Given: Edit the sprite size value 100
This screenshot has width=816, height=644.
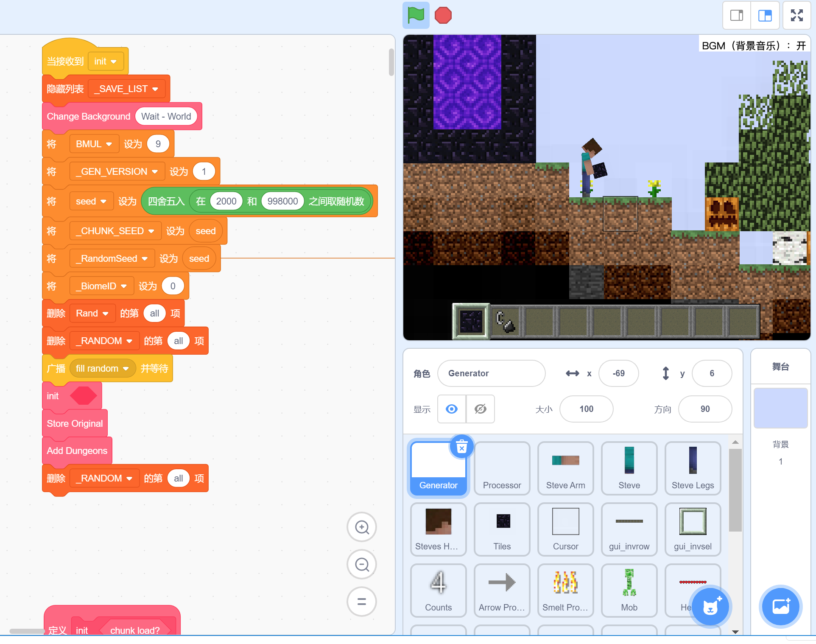Looking at the screenshot, I should [x=586, y=409].
